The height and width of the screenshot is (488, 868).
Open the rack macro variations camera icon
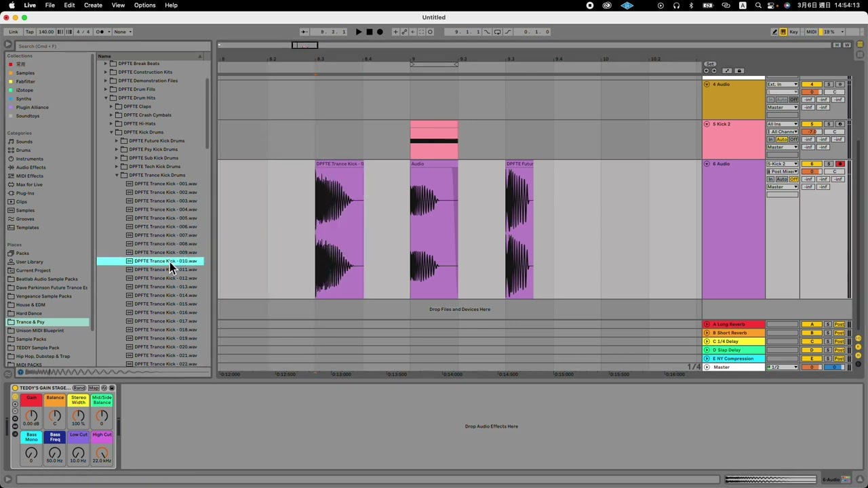click(15, 419)
